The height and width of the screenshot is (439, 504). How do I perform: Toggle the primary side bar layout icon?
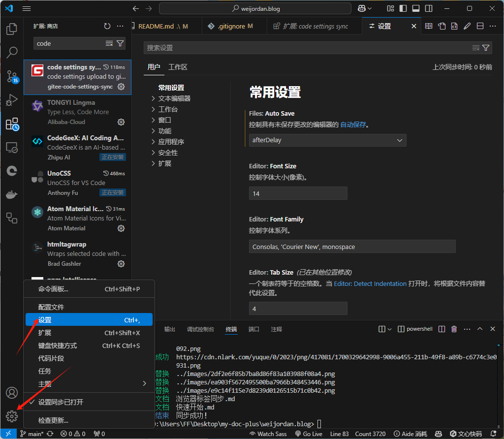click(x=403, y=9)
